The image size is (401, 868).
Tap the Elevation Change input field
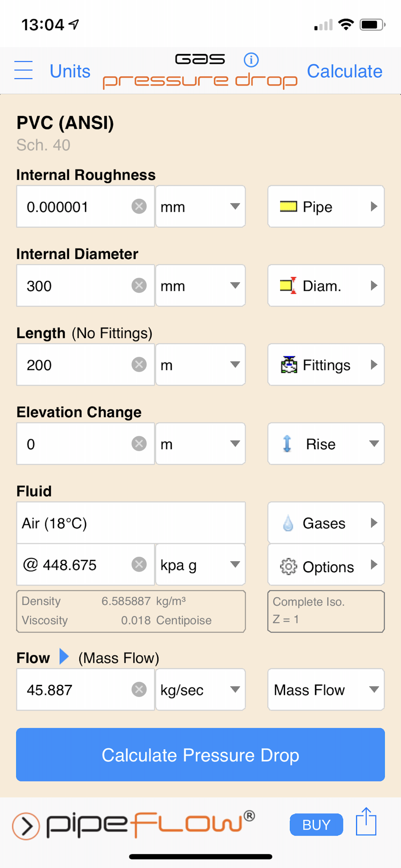(x=74, y=444)
